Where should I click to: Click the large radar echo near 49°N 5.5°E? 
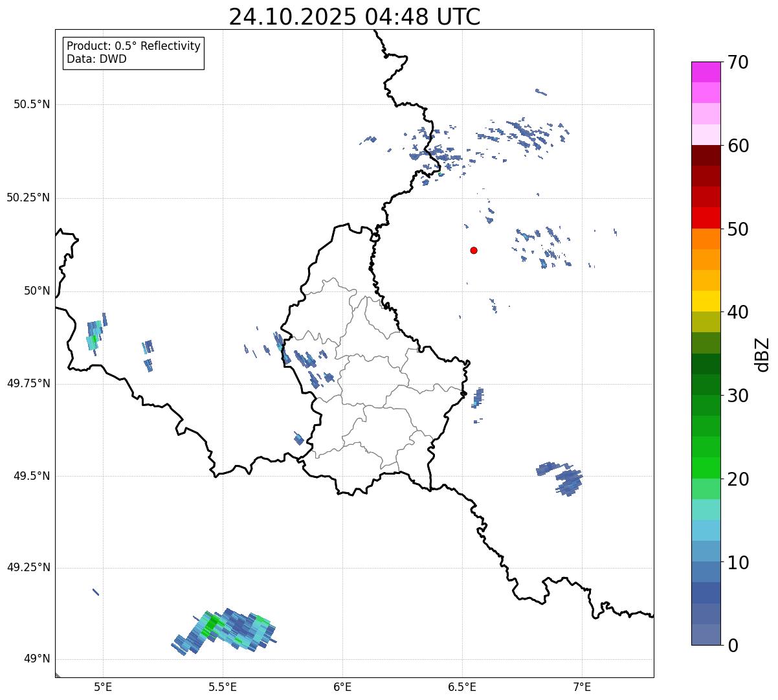pyautogui.click(x=225, y=631)
